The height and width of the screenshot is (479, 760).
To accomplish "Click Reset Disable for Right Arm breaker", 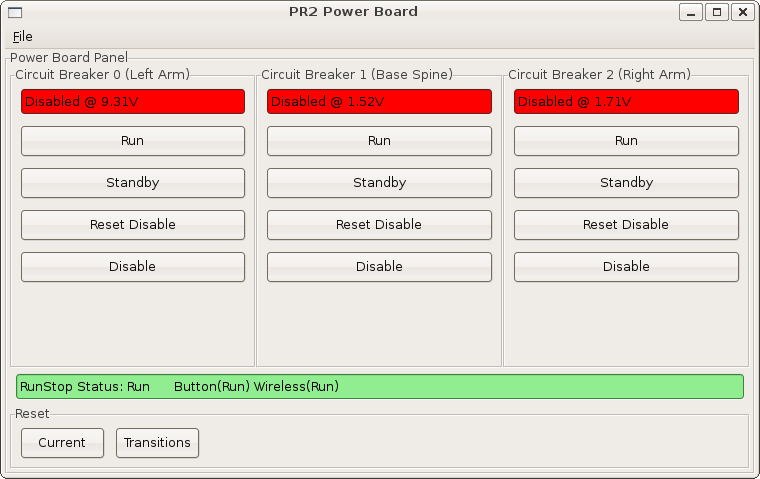I will [626, 225].
